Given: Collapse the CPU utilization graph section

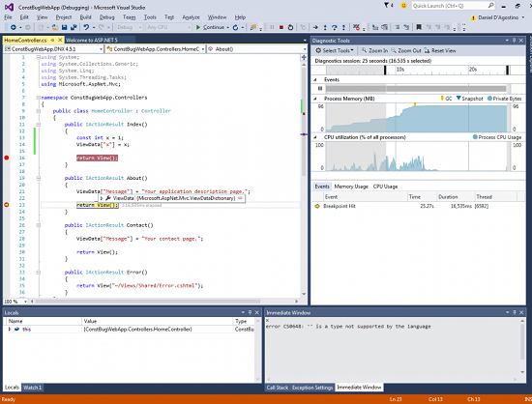Looking at the screenshot, I should click(315, 137).
